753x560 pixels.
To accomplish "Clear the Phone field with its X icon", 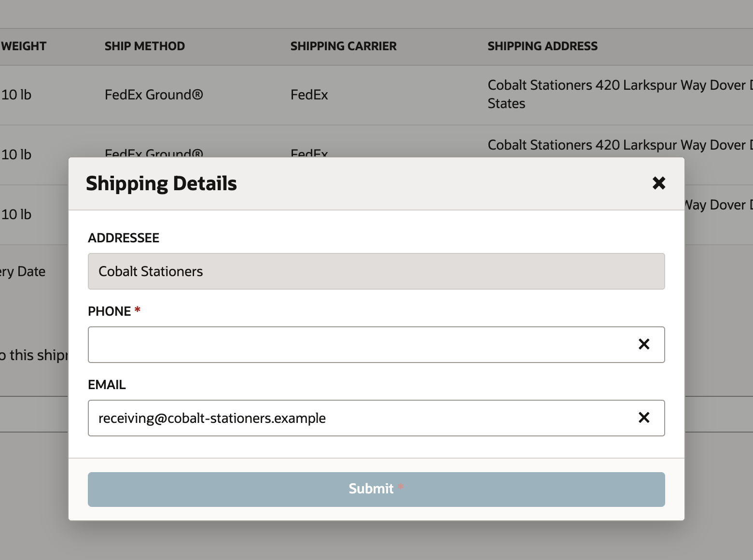I will [x=644, y=344].
